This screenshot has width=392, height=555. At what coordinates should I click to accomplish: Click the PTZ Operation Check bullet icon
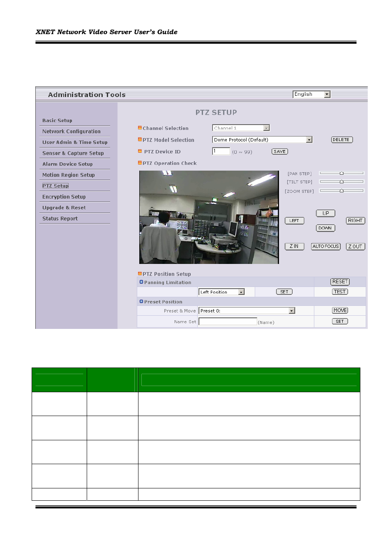pyautogui.click(x=140, y=163)
